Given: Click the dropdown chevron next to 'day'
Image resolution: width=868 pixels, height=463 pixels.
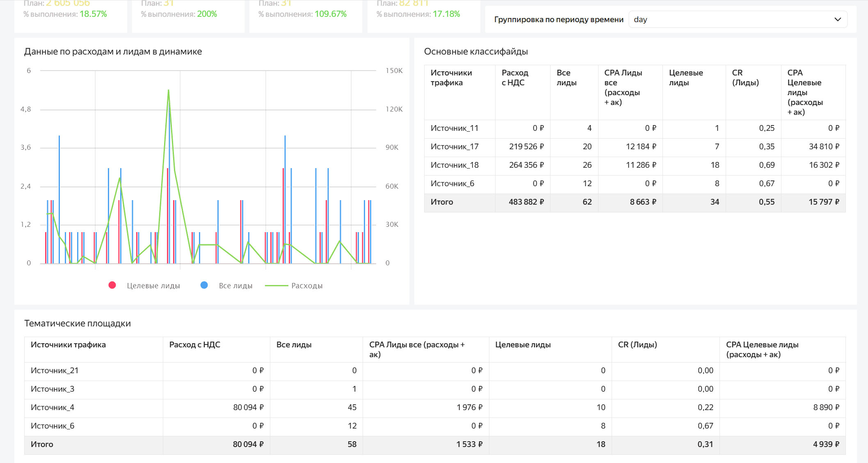Looking at the screenshot, I should [838, 19].
